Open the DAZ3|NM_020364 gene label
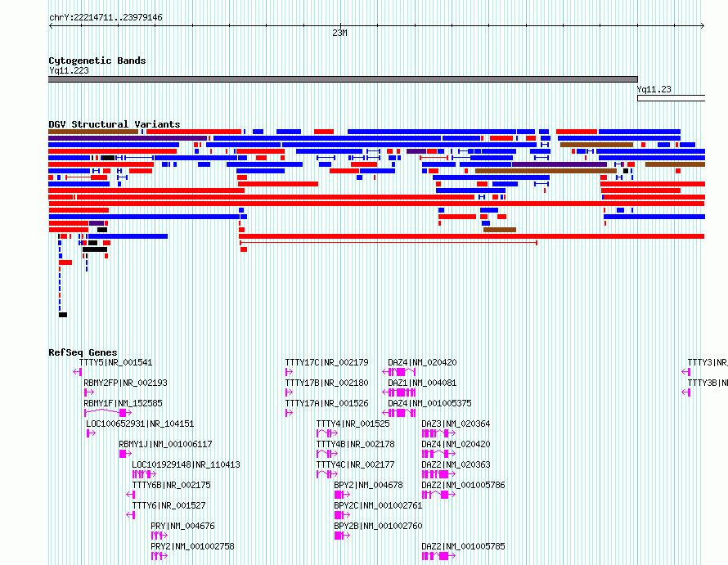728x565 pixels. 456,424
